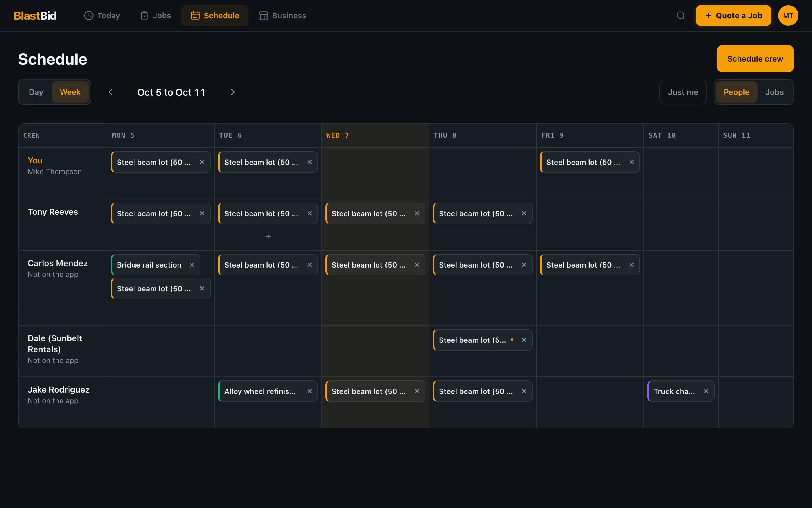Toggle the Just me filter
The width and height of the screenshot is (812, 508).
683,92
